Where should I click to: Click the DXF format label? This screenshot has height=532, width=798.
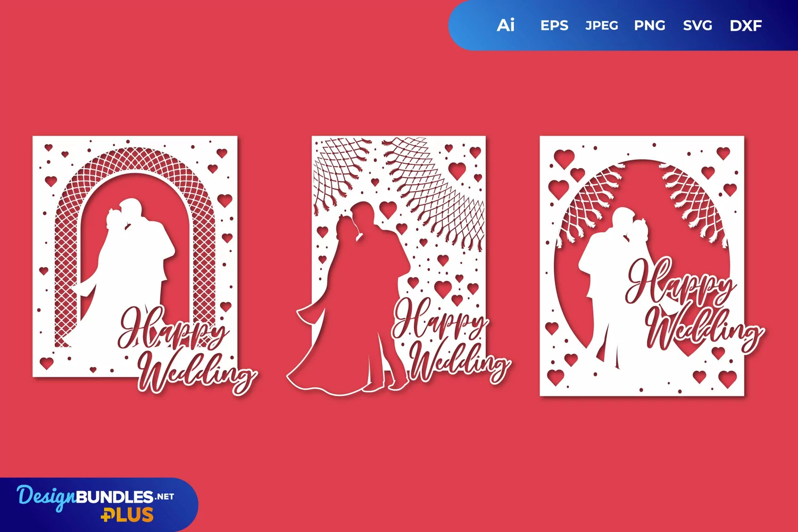coord(745,26)
